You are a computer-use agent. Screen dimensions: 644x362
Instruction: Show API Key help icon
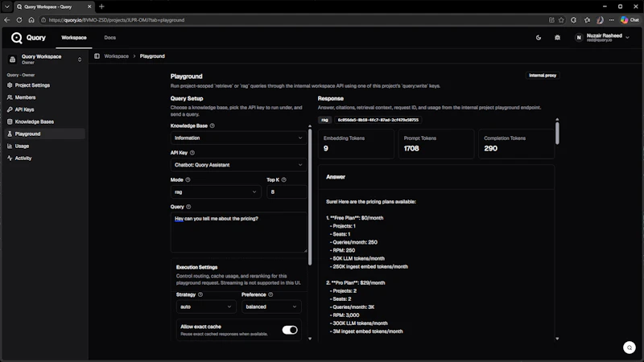(x=192, y=153)
